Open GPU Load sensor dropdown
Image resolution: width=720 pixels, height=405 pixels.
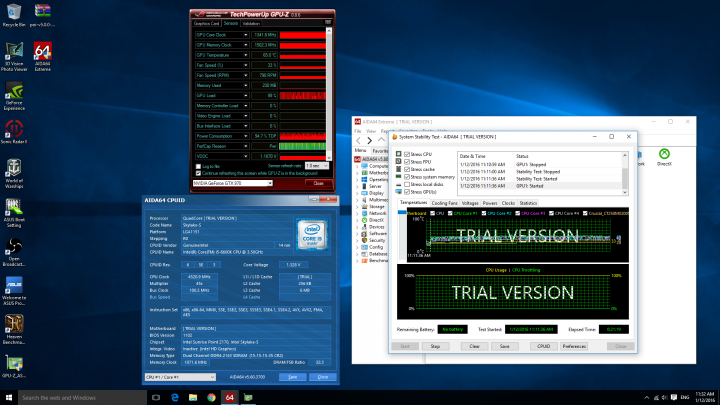(246, 96)
